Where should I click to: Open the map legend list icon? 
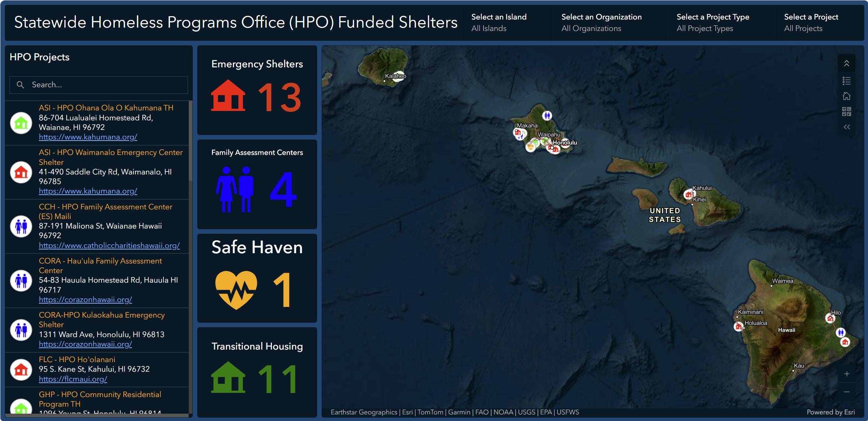point(847,81)
